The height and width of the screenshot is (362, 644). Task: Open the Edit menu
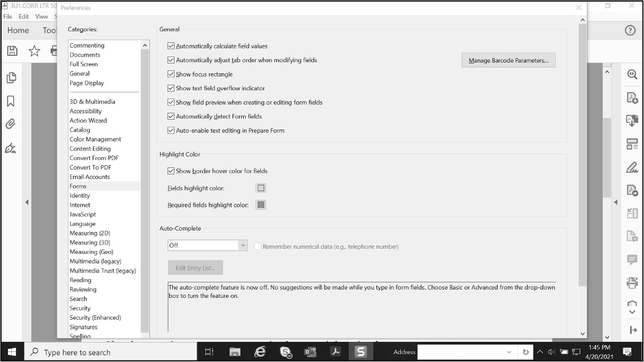point(24,17)
